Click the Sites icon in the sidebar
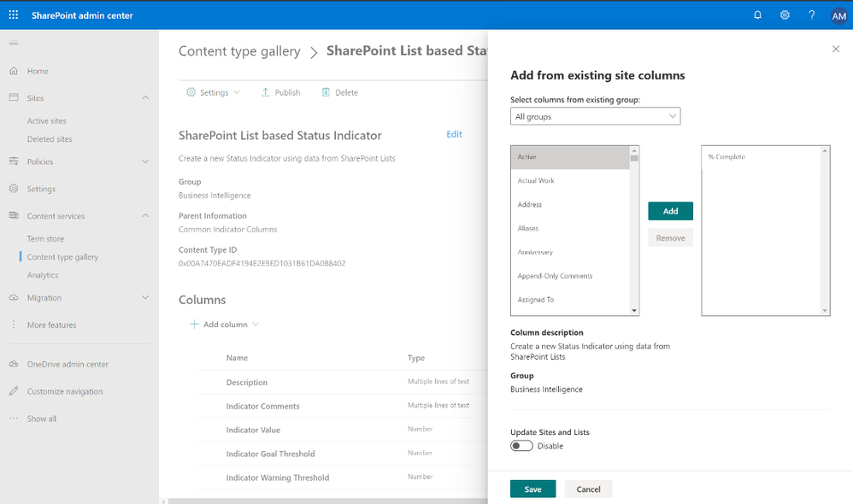 pyautogui.click(x=14, y=97)
